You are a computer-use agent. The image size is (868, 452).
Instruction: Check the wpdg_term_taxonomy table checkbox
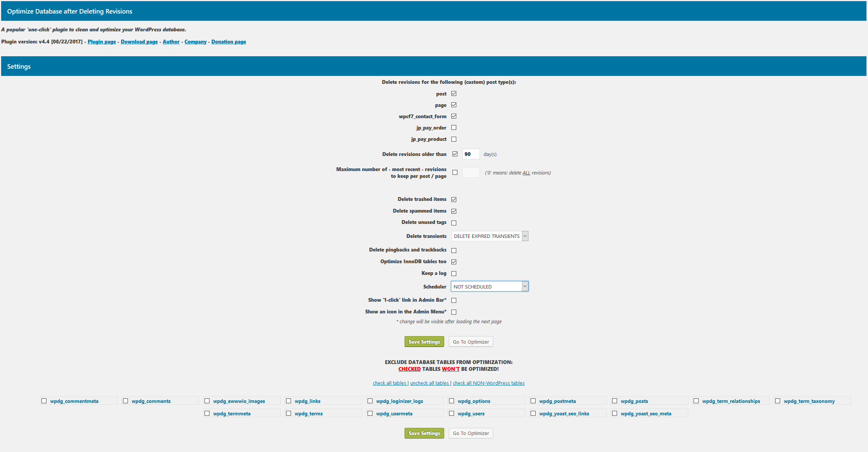pyautogui.click(x=777, y=401)
